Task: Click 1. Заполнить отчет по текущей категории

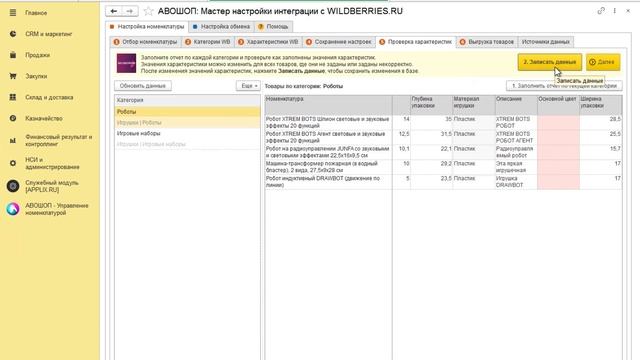Action: pos(564,86)
